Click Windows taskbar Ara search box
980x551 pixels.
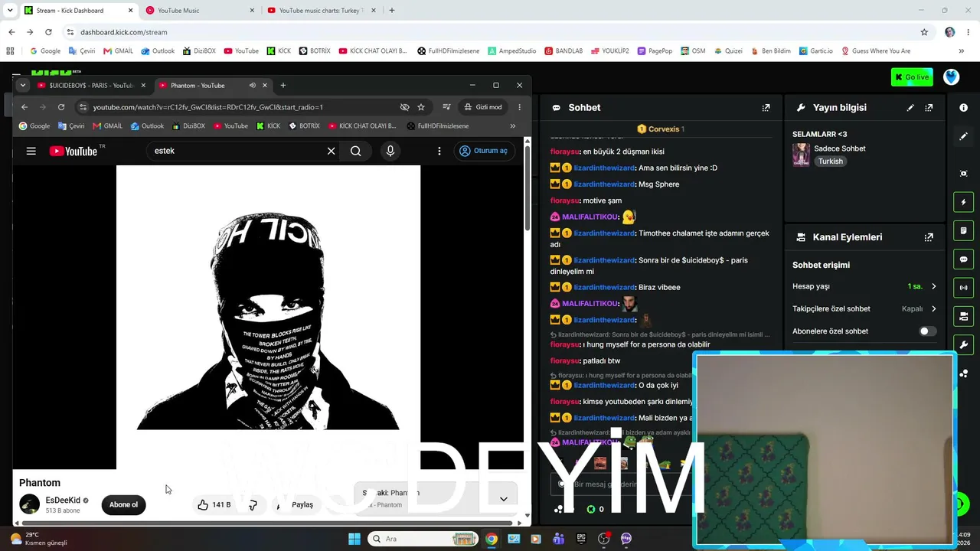coord(424,539)
